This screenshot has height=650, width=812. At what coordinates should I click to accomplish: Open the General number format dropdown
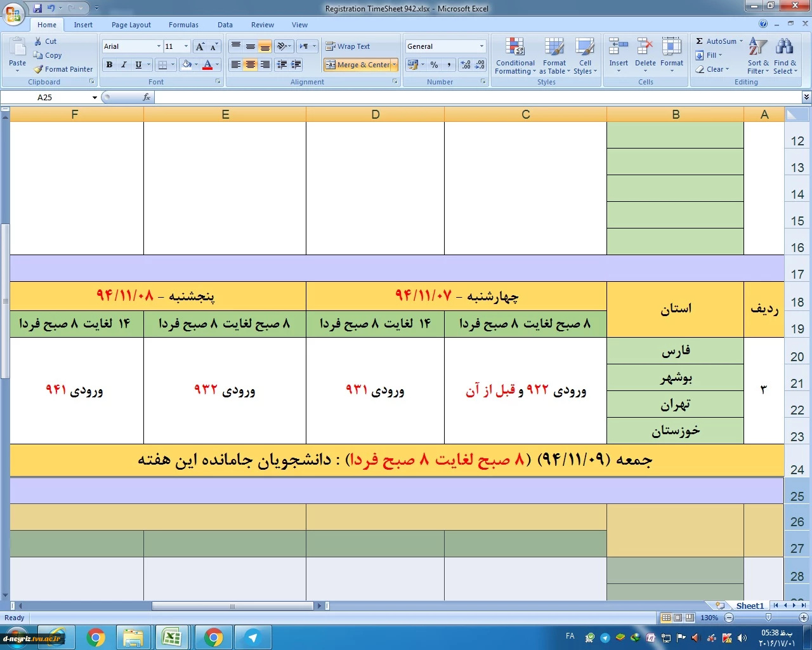click(481, 46)
